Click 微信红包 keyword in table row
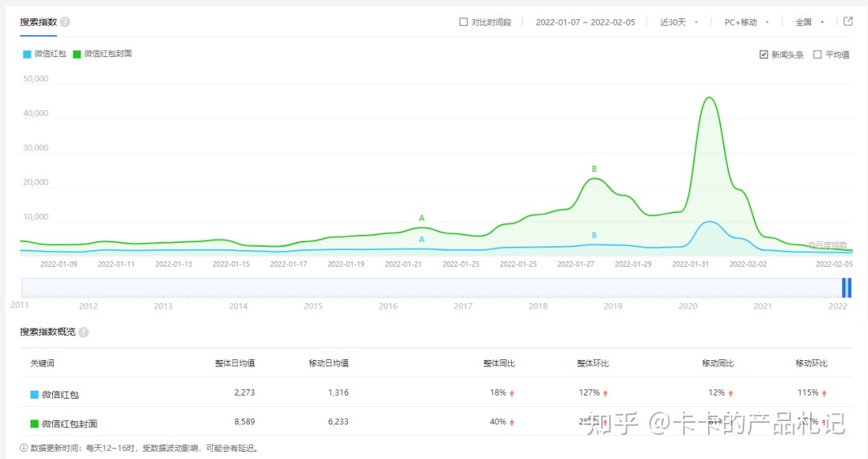Viewport: 868px width, 459px height. 59,395
